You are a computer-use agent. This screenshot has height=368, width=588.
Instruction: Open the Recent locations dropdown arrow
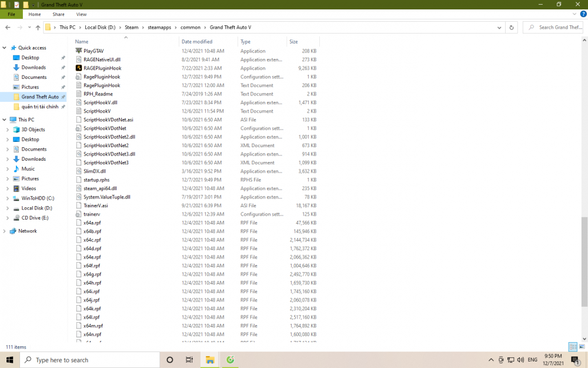pyautogui.click(x=29, y=28)
